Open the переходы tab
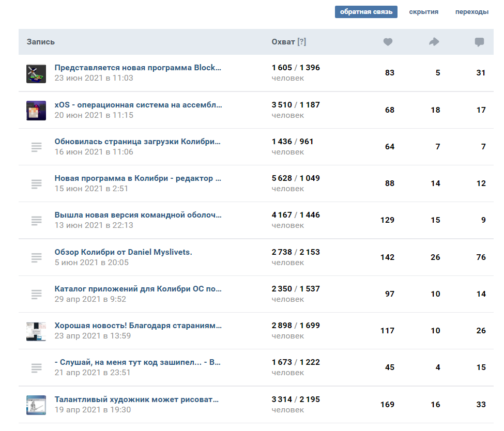504x431 pixels. pyautogui.click(x=471, y=12)
